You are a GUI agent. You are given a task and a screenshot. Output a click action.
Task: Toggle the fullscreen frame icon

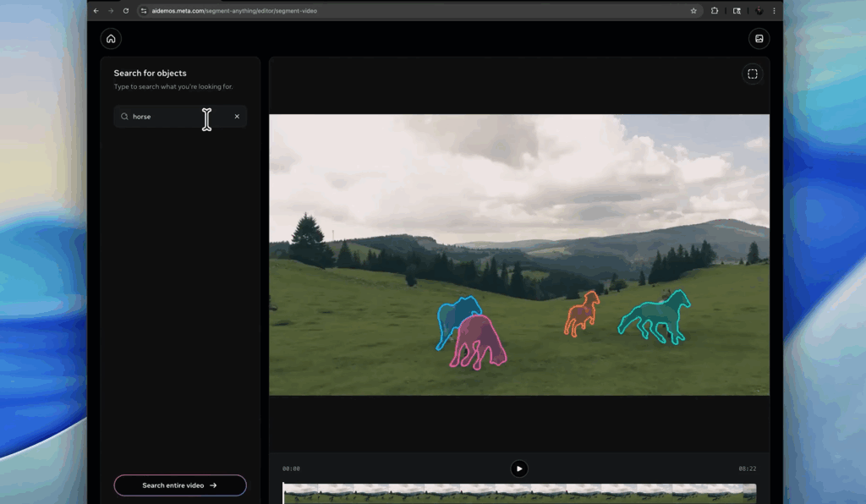tap(752, 74)
